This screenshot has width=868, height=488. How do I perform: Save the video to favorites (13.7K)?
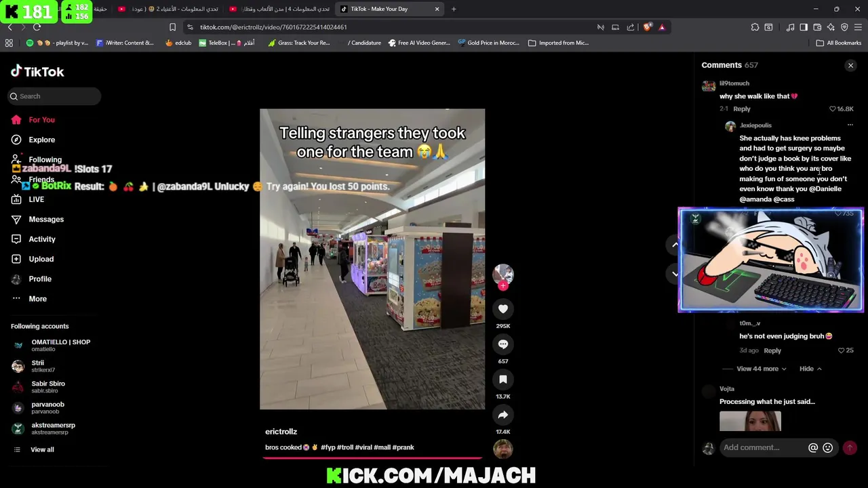point(503,380)
